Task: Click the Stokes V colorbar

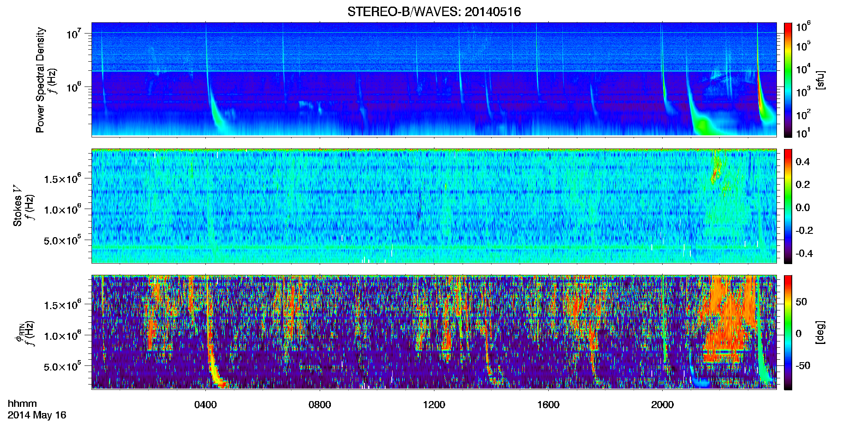Action: (788, 206)
